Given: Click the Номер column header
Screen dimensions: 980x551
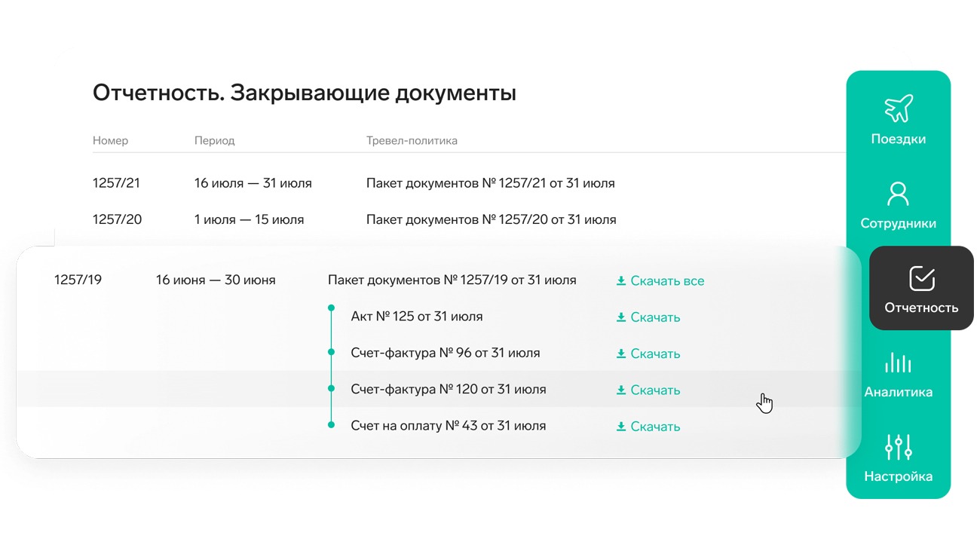Looking at the screenshot, I should tap(110, 140).
